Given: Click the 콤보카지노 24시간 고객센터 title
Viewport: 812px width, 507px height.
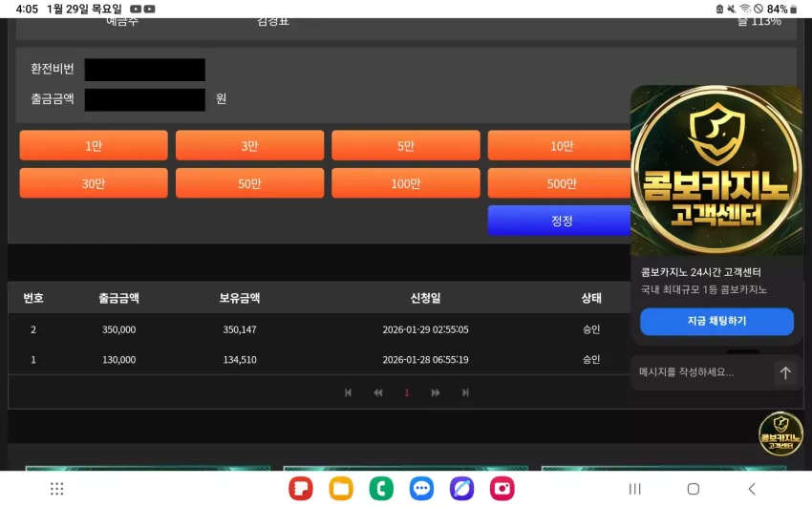Looking at the screenshot, I should (x=700, y=272).
